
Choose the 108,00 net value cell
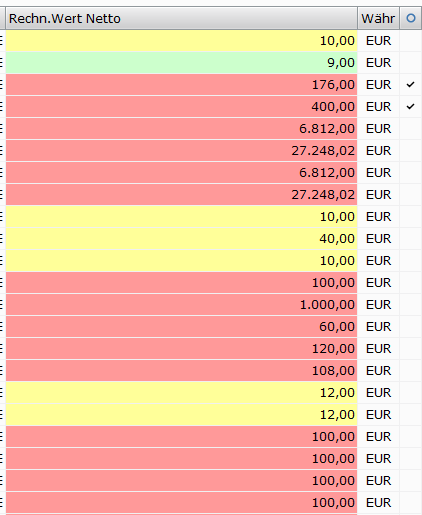point(182,371)
